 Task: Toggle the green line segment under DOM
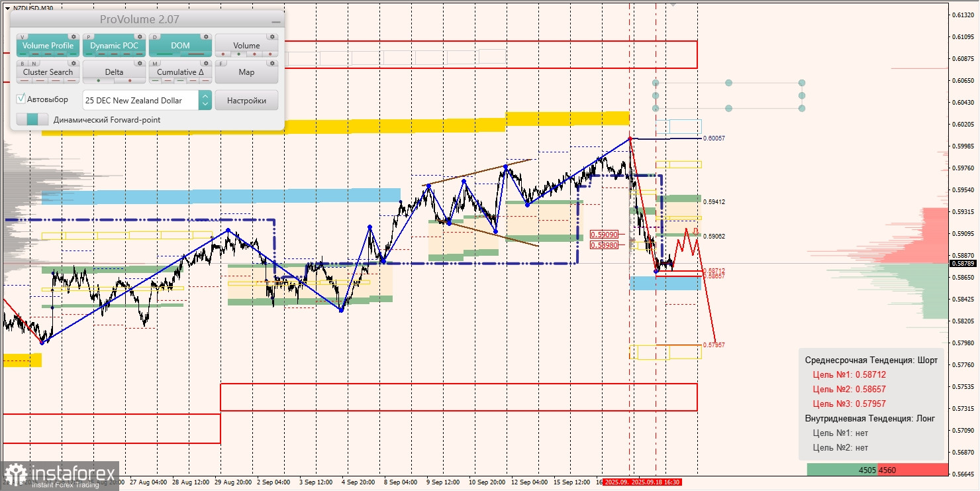165,54
